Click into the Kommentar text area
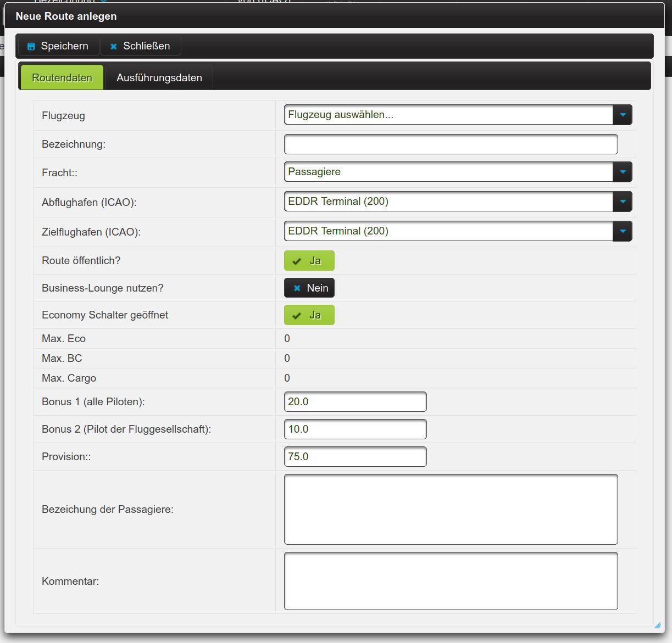The height and width of the screenshot is (643, 672). pos(451,581)
